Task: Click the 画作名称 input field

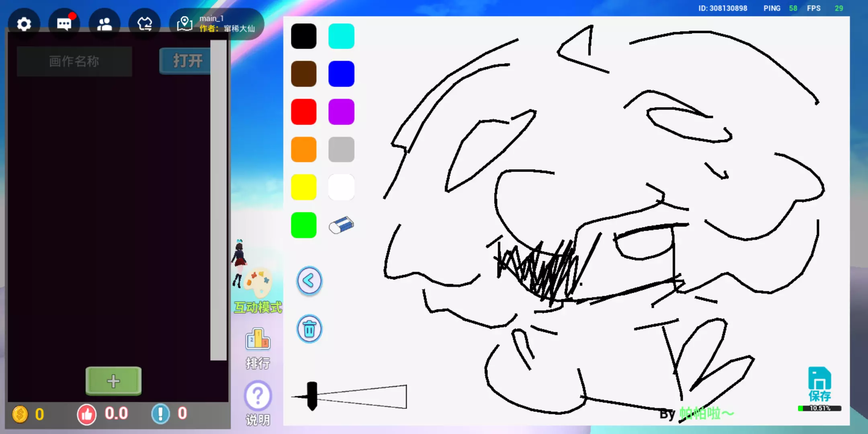Action: click(74, 61)
